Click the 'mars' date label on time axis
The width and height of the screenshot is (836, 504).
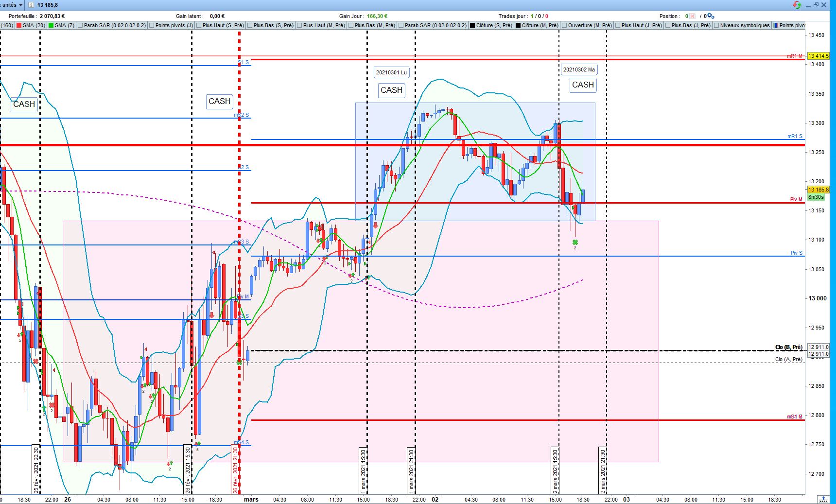point(251,499)
